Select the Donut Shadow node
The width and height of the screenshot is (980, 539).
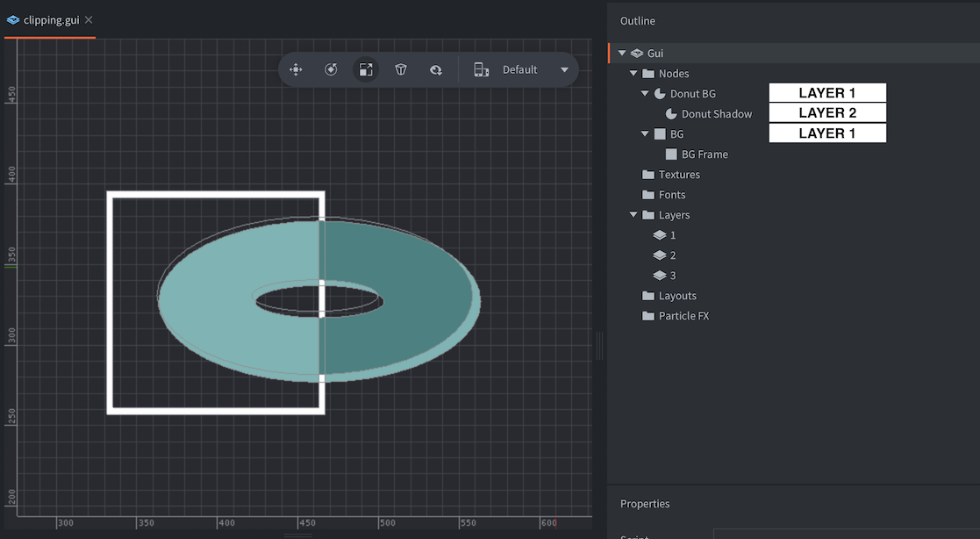(x=716, y=113)
